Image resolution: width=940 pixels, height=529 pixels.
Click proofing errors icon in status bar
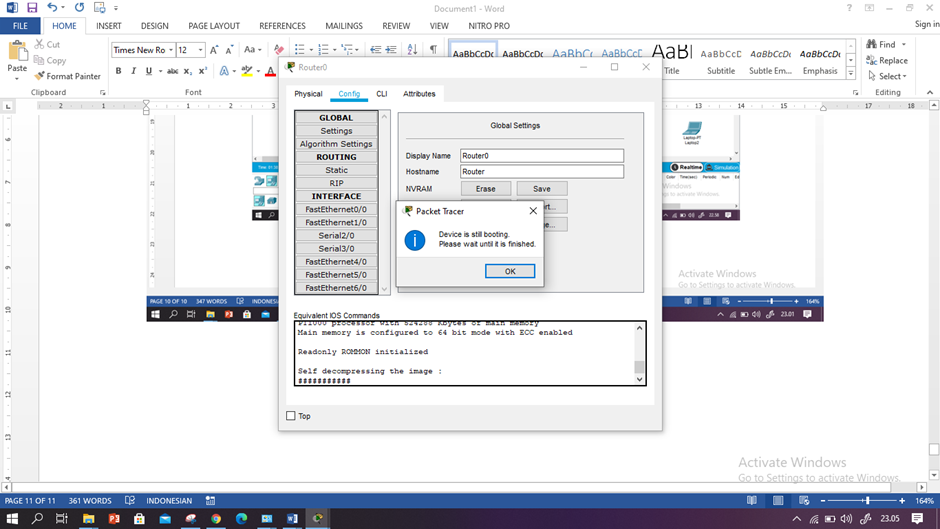(129, 500)
